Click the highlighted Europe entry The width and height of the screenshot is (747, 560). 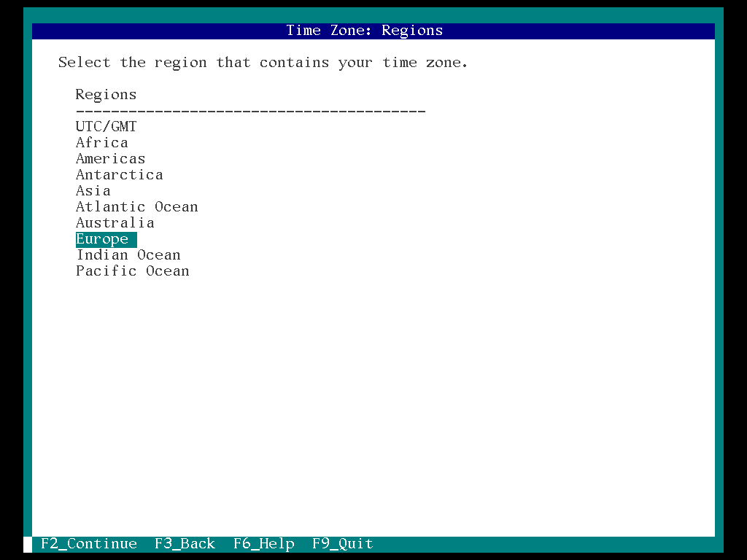(x=107, y=239)
